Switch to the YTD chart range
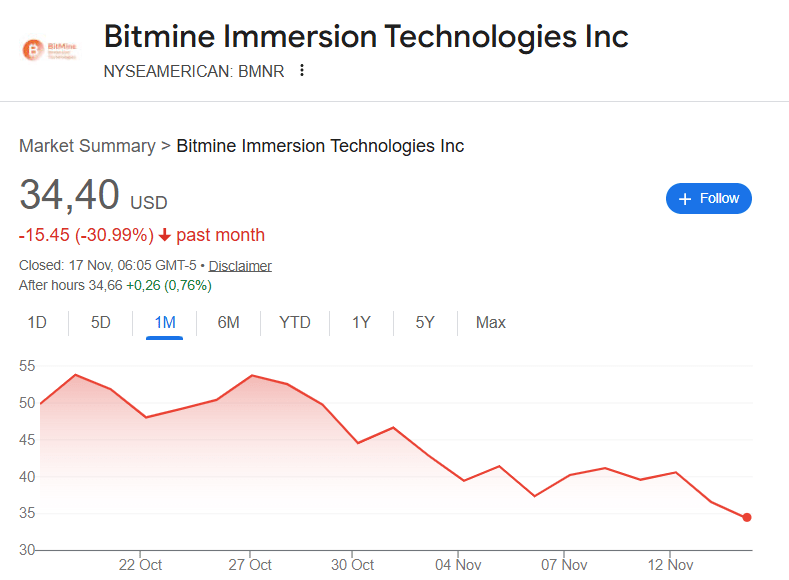Viewport: 789px width, 580px height. click(295, 322)
